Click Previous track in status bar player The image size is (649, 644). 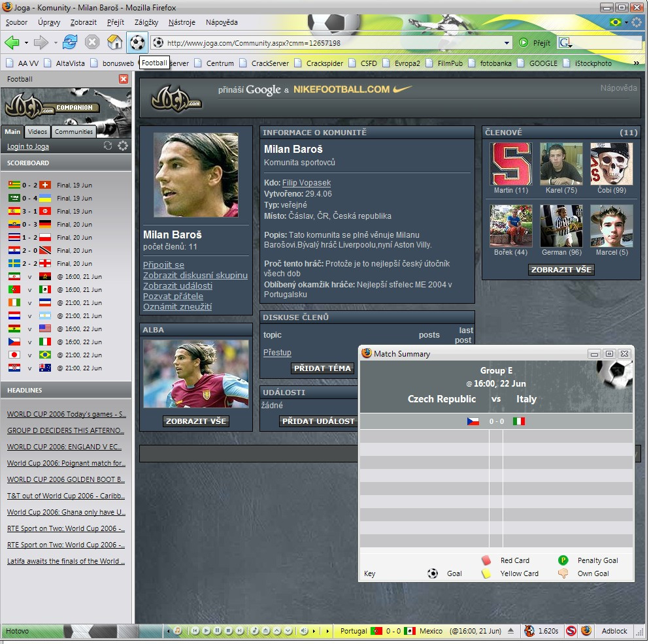point(195,631)
